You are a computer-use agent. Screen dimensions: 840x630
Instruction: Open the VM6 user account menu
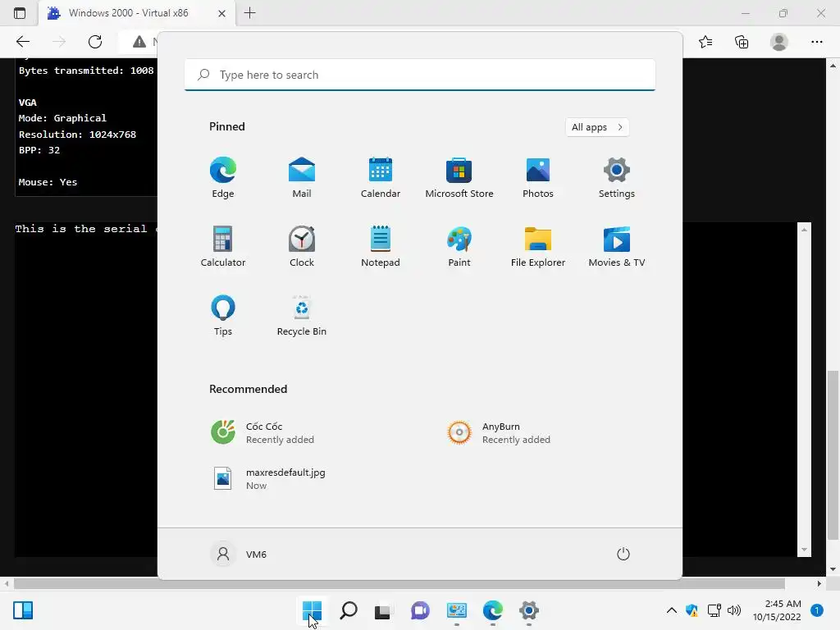click(239, 554)
